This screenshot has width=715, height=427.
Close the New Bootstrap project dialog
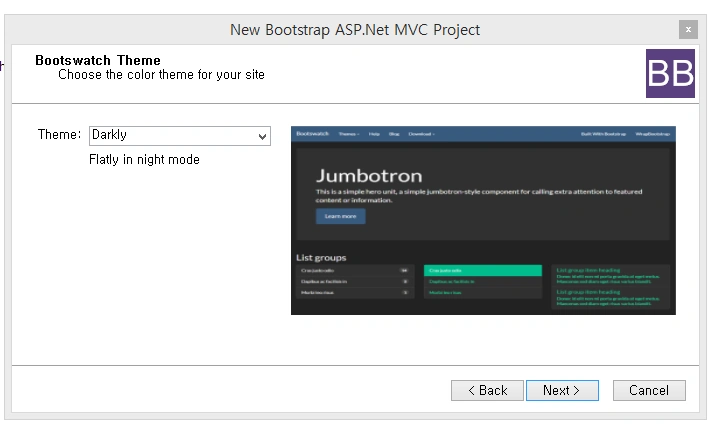coord(688,30)
